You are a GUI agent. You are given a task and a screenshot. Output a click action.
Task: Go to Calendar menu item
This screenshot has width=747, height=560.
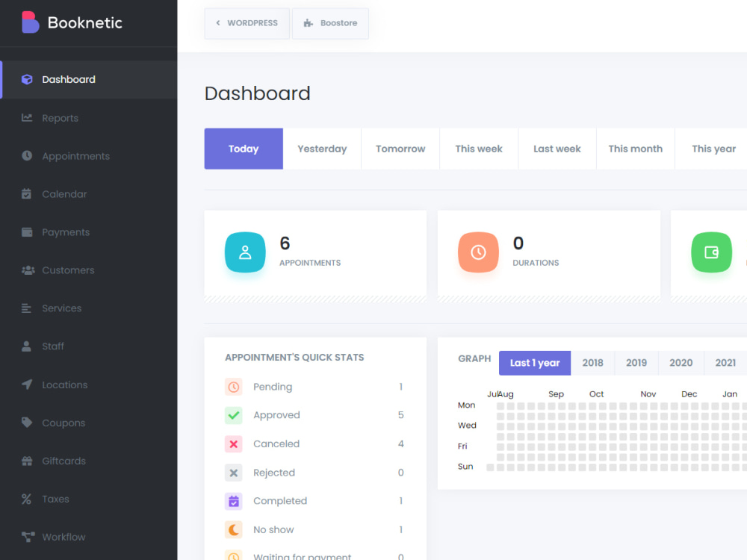tap(89, 194)
